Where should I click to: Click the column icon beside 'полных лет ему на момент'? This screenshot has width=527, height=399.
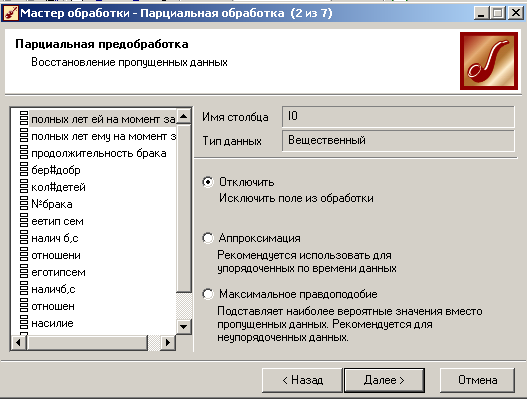coord(24,136)
